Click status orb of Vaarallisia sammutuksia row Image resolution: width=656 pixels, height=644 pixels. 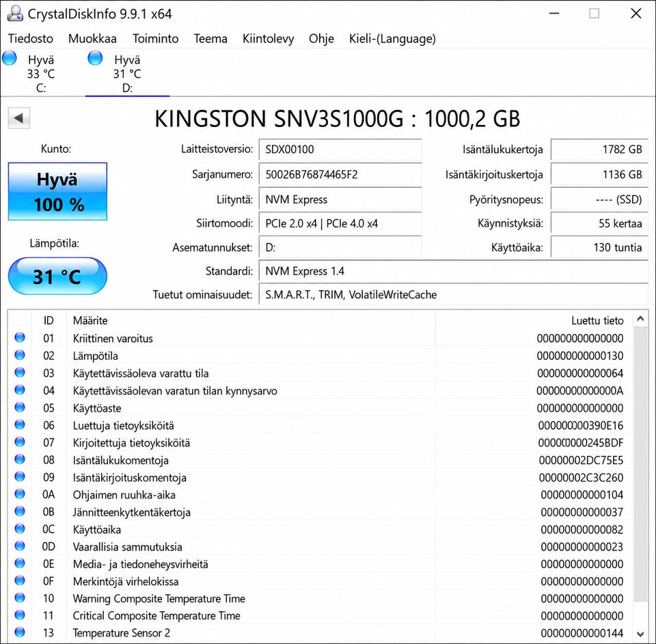20,546
